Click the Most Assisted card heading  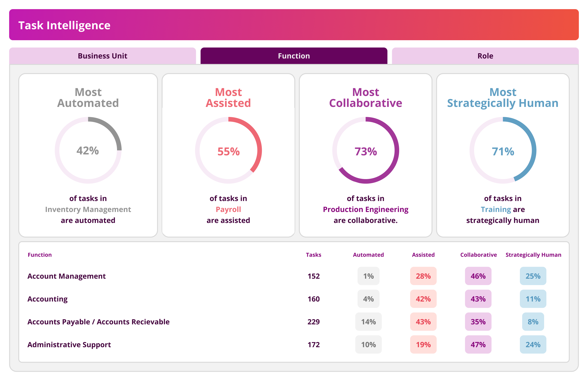(x=228, y=98)
